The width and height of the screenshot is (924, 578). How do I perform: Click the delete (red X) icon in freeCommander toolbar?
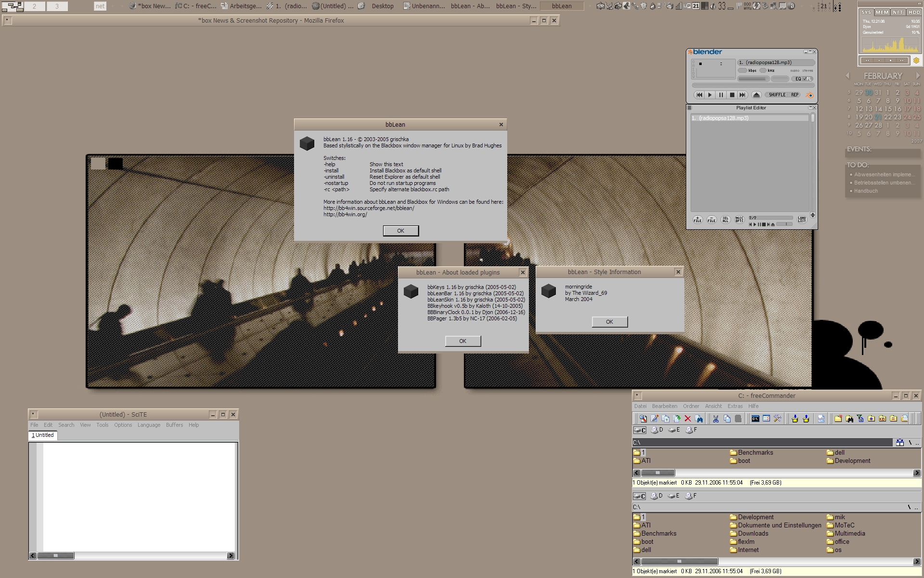688,419
